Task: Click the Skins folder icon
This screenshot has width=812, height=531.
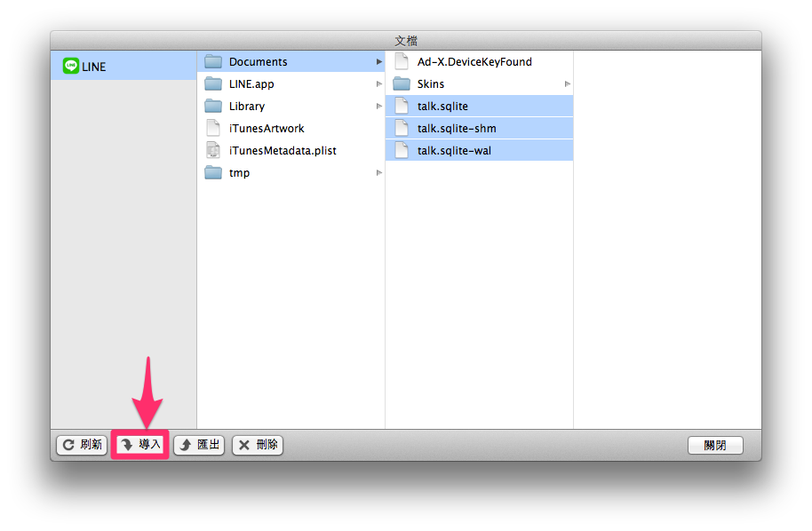Action: (x=402, y=83)
